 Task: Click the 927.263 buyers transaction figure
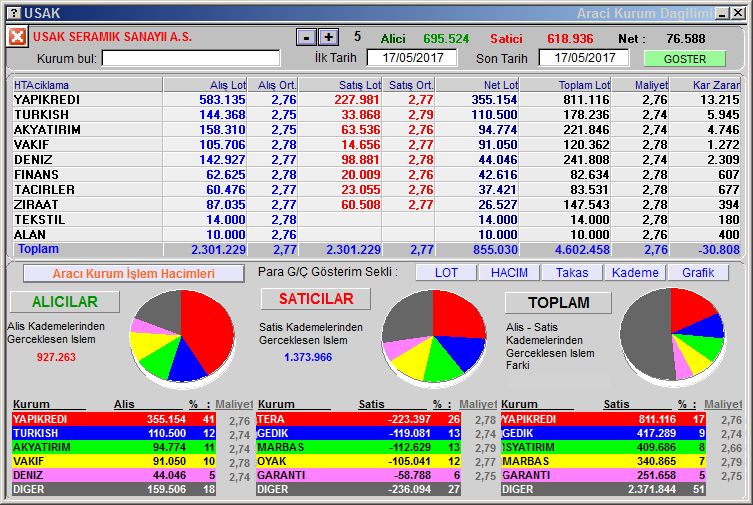point(56,357)
